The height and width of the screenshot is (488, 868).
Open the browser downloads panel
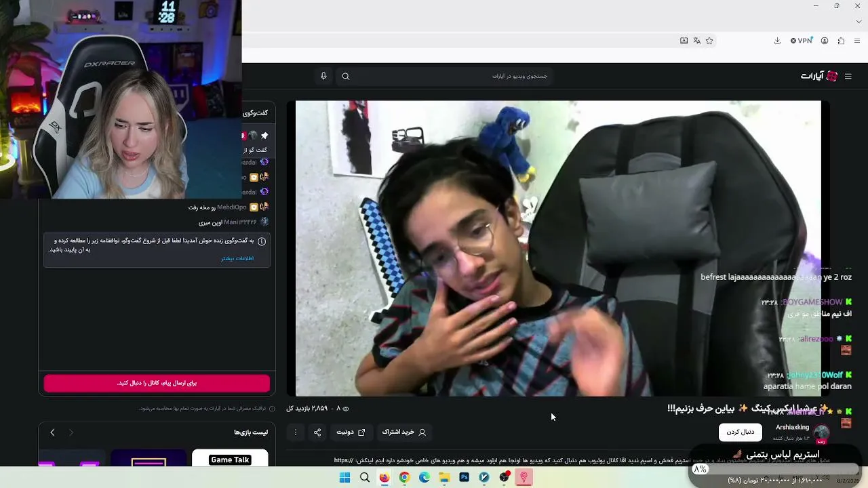coord(777,41)
